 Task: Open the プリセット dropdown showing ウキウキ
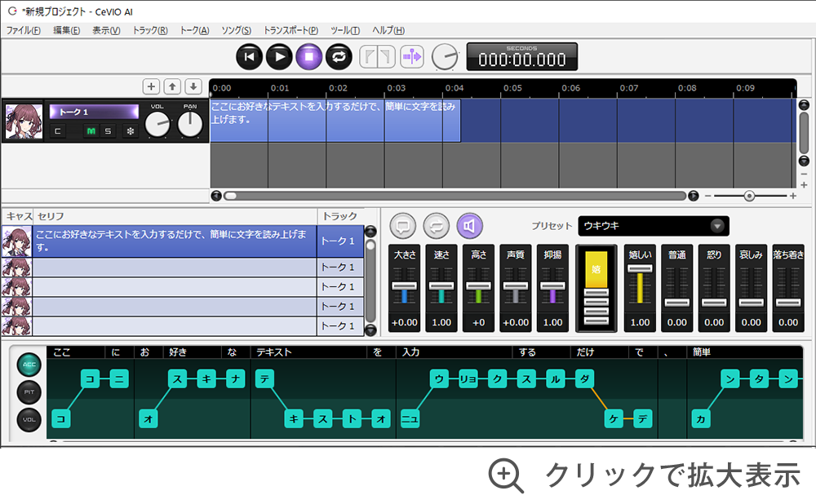tap(654, 226)
